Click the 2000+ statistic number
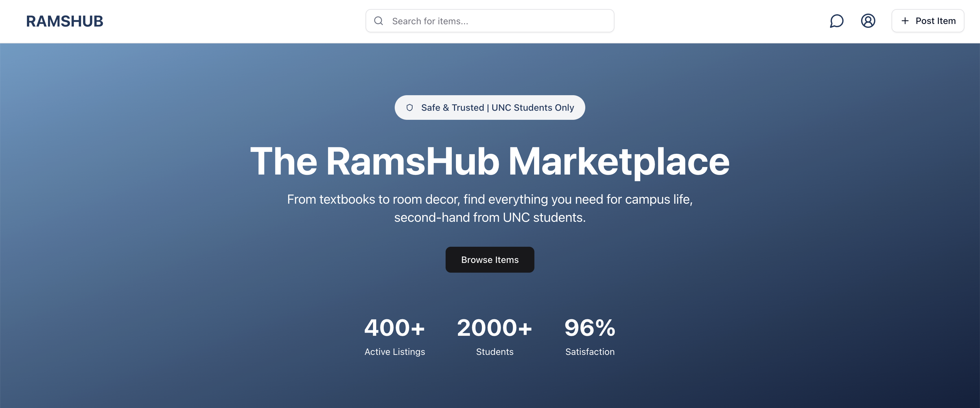 (494, 328)
